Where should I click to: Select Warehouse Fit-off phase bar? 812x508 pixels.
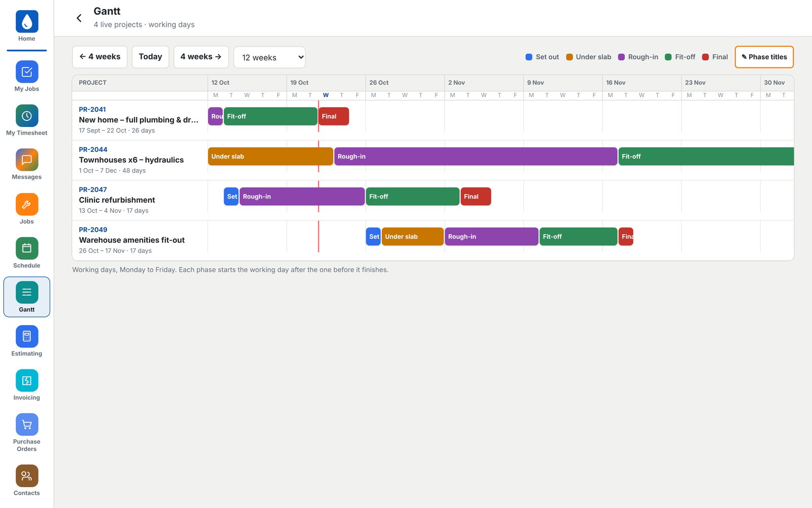coord(578,237)
